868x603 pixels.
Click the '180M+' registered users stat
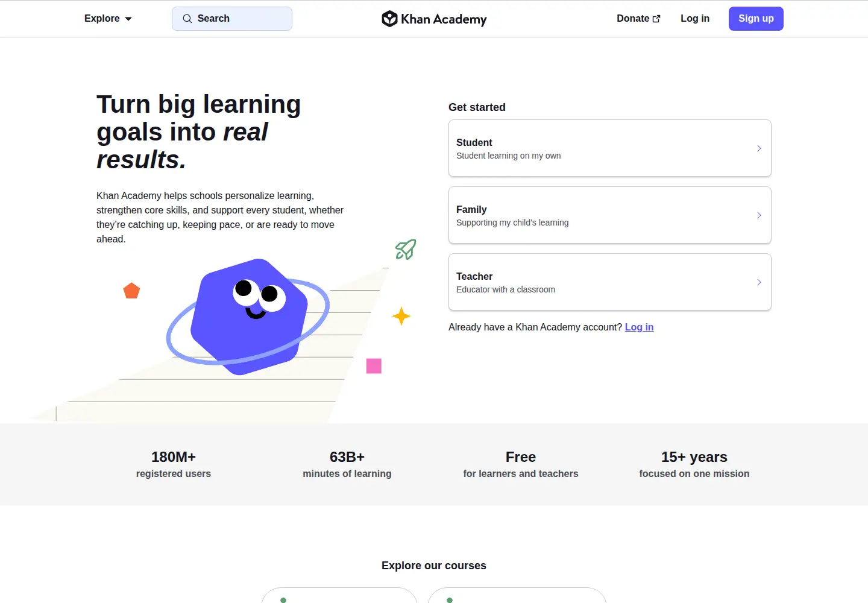click(174, 464)
